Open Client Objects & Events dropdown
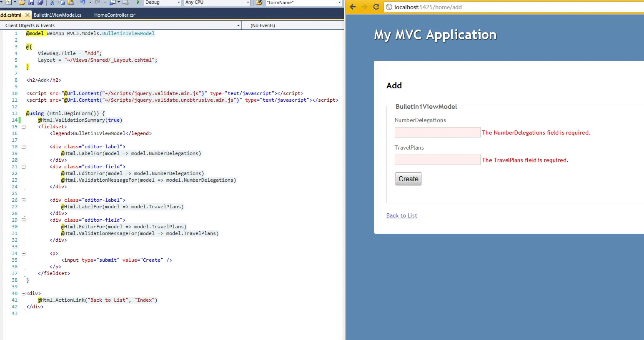 pyautogui.click(x=121, y=25)
